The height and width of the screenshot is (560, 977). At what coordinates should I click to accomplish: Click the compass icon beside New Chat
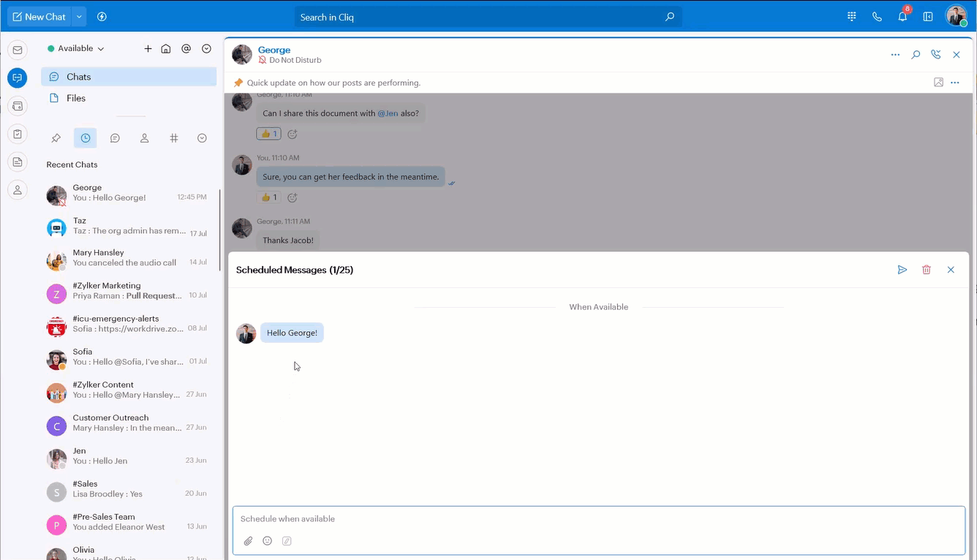pos(102,17)
